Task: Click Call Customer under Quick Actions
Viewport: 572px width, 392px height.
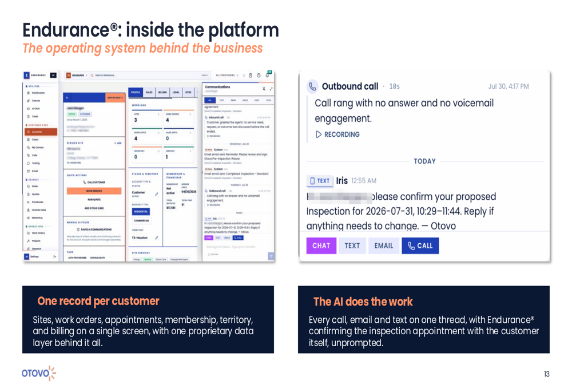Action: click(x=94, y=182)
